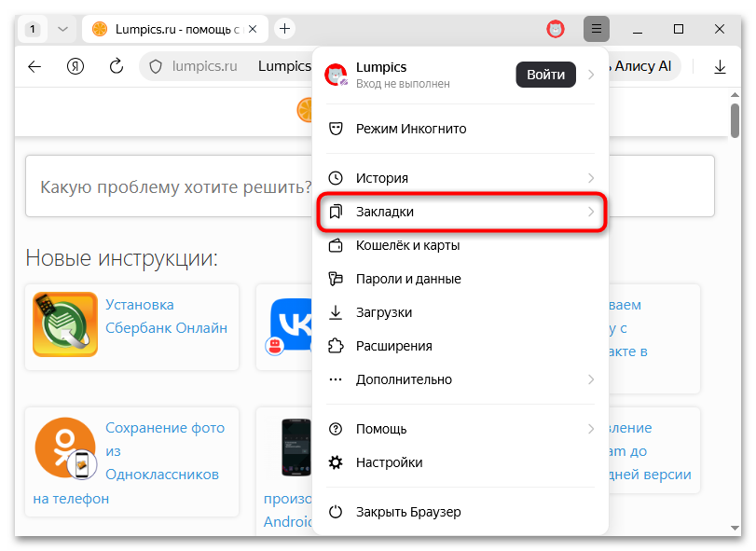Screen dimensions: 756x551
Task: Click the scrollbar up arrow
Action: (x=735, y=95)
